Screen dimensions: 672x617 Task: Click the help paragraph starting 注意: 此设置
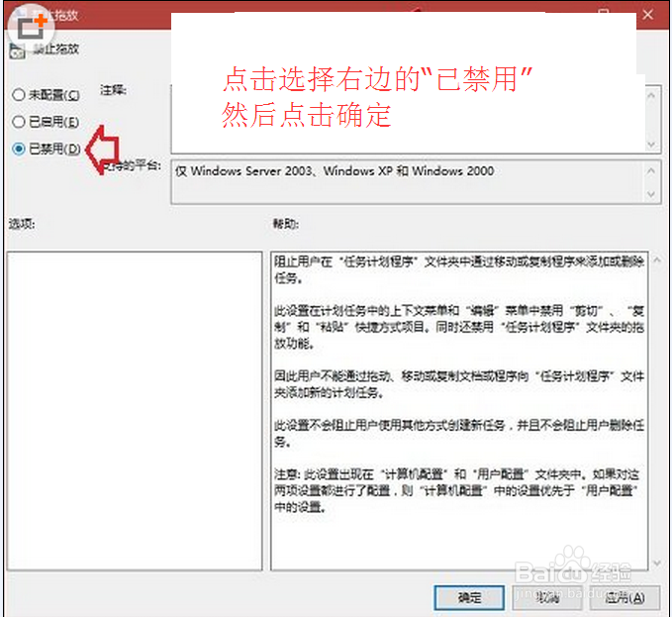456,490
